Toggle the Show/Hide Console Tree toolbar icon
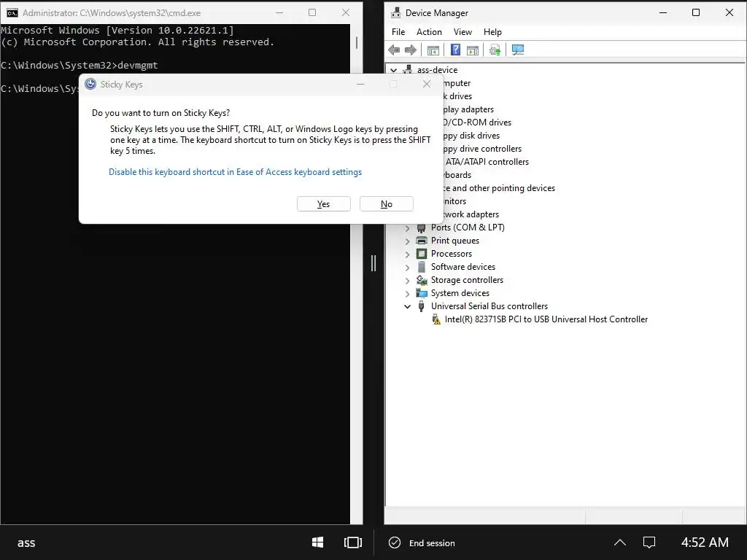The width and height of the screenshot is (747, 560). pos(433,50)
